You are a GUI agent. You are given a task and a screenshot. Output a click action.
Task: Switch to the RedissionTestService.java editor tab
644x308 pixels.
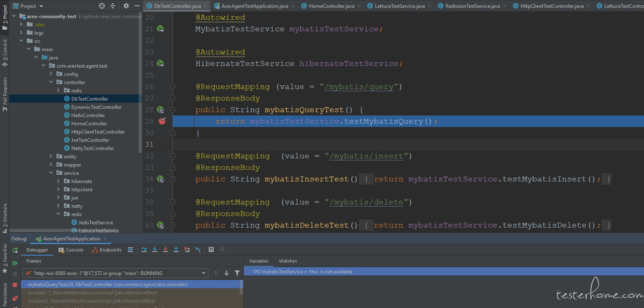click(472, 6)
